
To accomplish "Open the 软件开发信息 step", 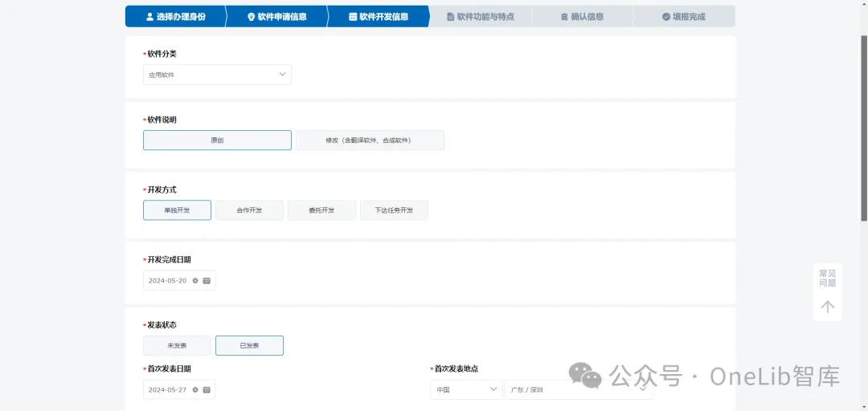I will (379, 17).
